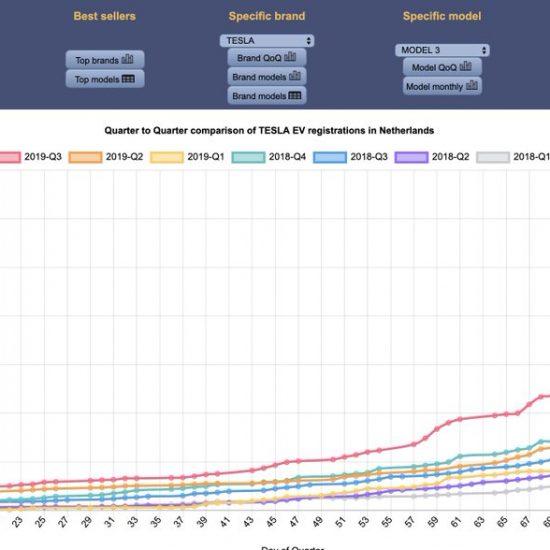This screenshot has width=550, height=550.
Task: Click chart icon on Brand QoQ
Action: [x=290, y=57]
